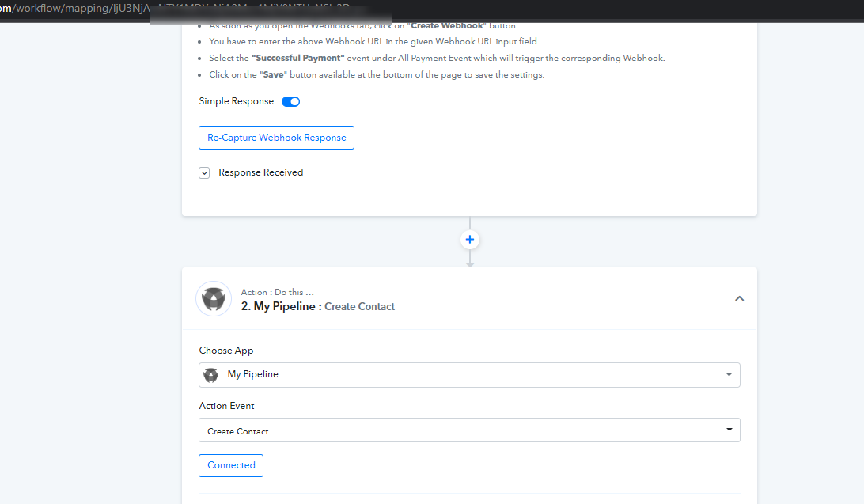Open the Choose App dropdown arrow
Screen dimensions: 864x504
[729, 374]
